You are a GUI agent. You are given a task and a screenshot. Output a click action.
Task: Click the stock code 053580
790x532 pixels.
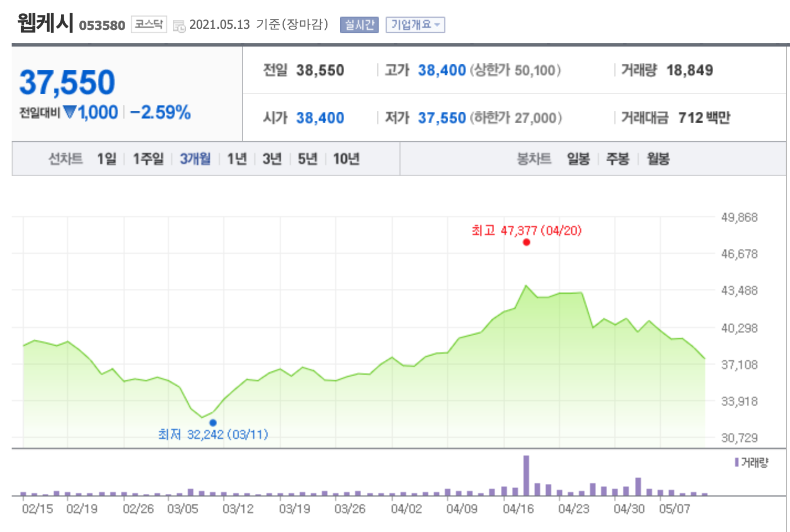pos(102,25)
